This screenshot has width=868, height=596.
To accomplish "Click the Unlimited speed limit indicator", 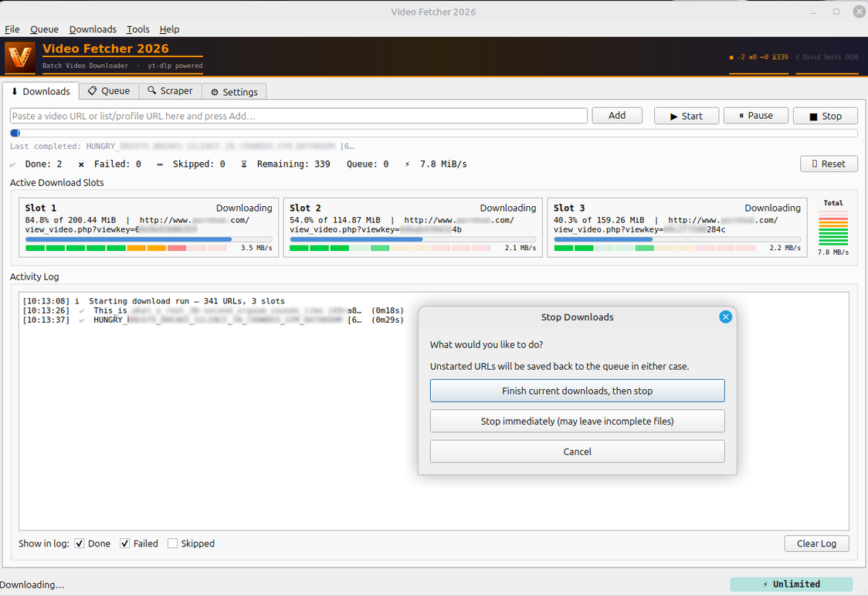I will (x=791, y=584).
